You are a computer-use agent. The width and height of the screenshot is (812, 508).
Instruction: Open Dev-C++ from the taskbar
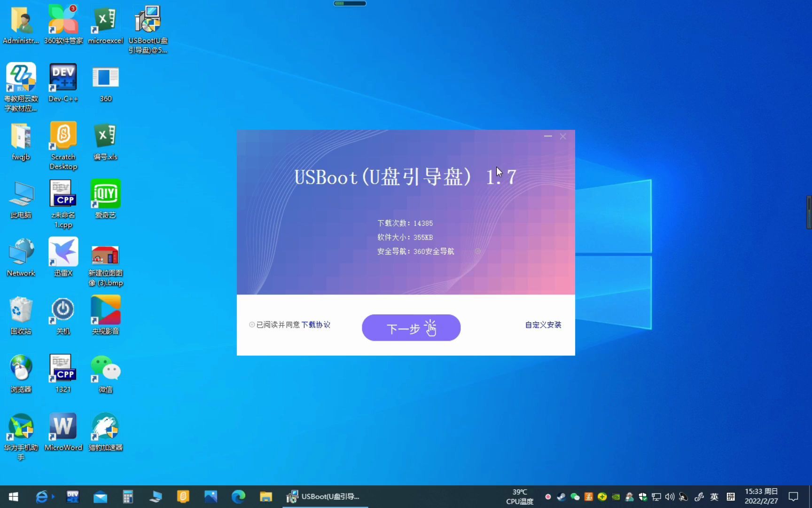click(73, 497)
